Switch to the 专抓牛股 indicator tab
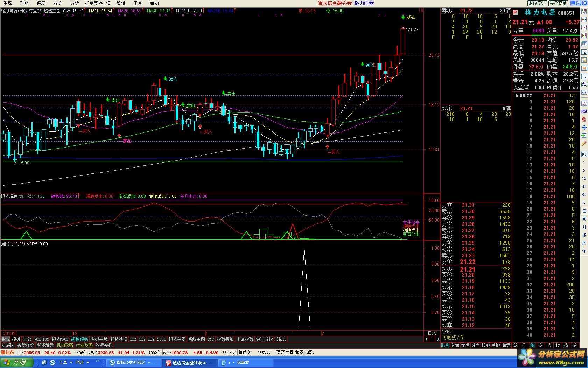Screen dimensions: 588x368 click(99, 339)
